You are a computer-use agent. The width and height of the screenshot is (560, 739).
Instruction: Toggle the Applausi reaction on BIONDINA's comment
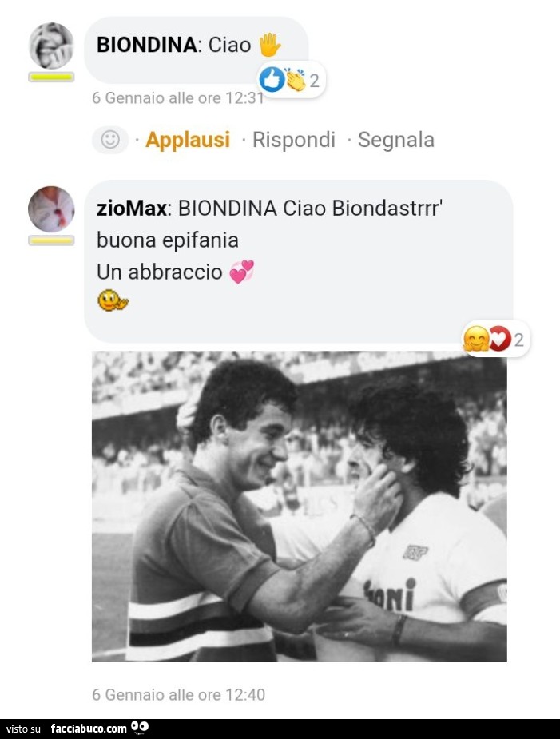pyautogui.click(x=188, y=140)
